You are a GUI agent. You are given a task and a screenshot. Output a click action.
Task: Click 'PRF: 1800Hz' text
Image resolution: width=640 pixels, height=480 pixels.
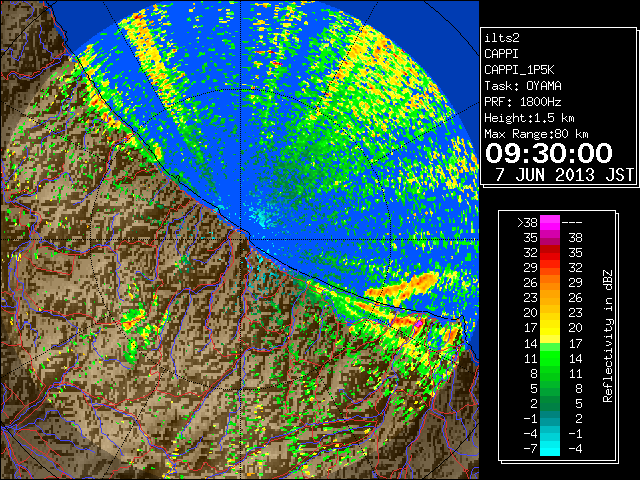[x=522, y=102]
